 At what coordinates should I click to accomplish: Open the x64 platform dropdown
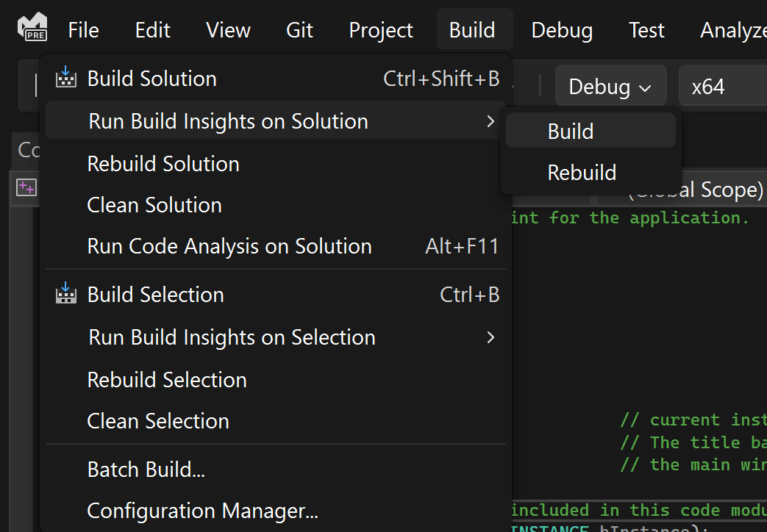click(x=721, y=87)
